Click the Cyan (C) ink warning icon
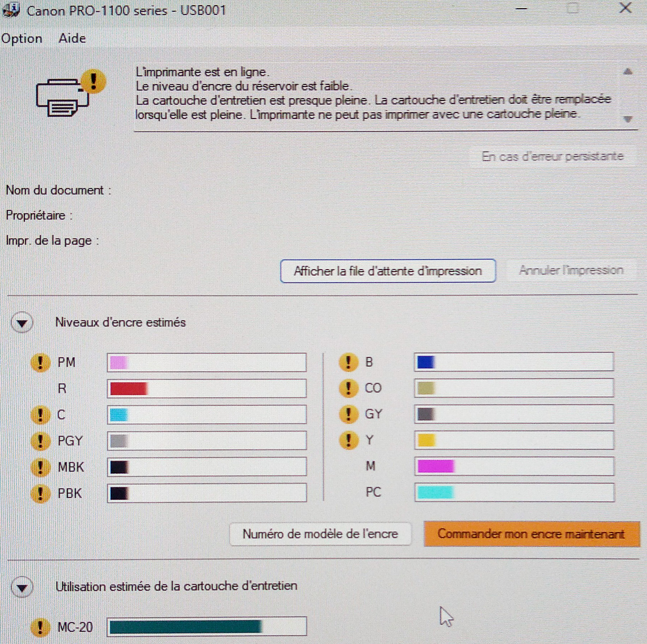Image resolution: width=647 pixels, height=644 pixels. [40, 415]
